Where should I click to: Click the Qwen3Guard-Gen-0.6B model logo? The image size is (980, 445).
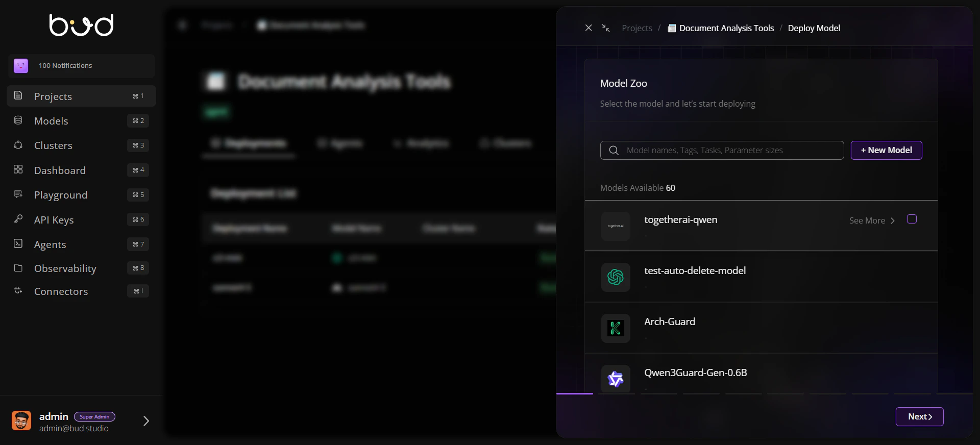[616, 379]
